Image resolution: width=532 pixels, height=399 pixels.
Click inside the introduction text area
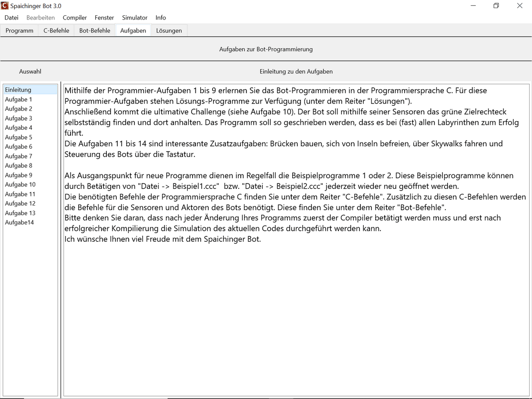click(296, 240)
